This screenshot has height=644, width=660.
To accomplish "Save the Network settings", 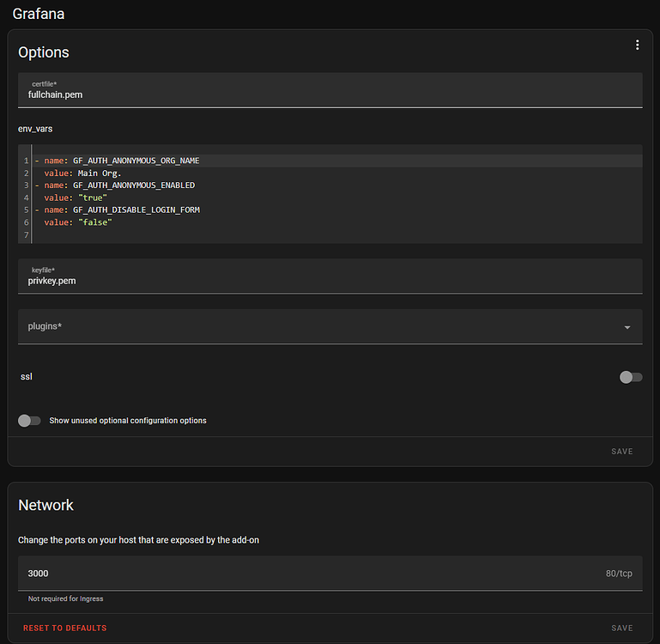I will coord(621,628).
